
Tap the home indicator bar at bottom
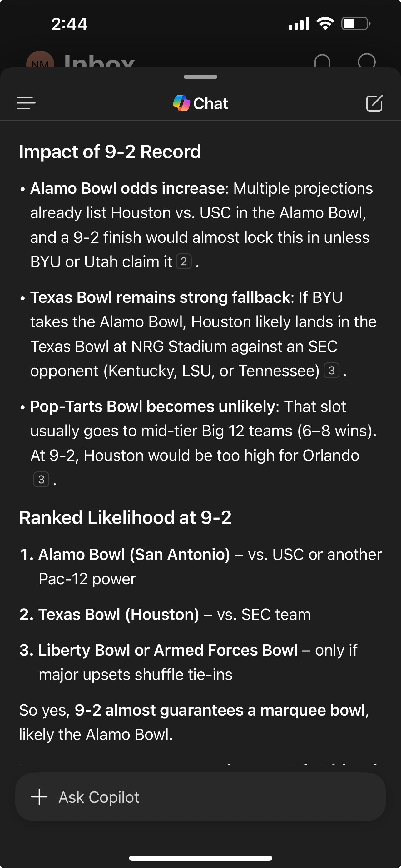200,858
